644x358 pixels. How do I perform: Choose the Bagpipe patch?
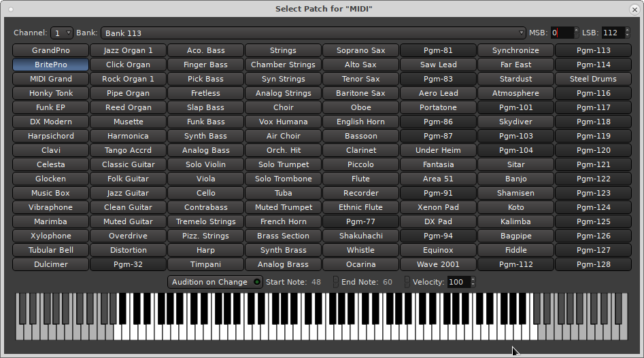tap(515, 236)
